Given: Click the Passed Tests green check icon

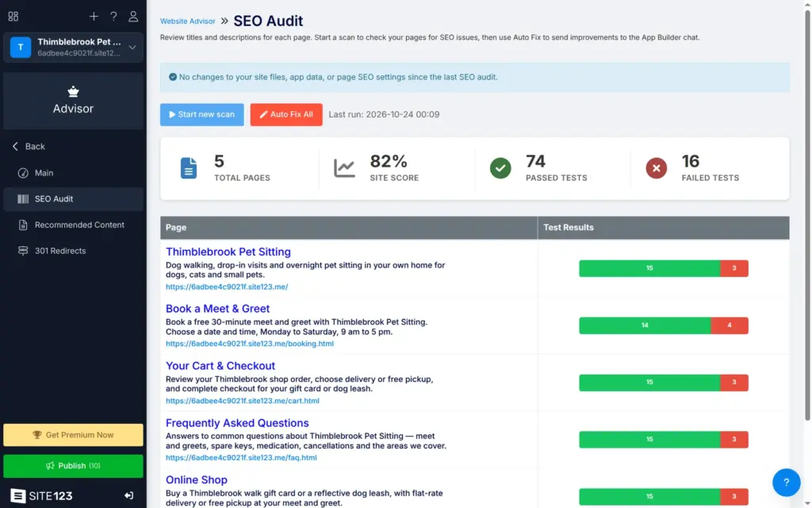Looking at the screenshot, I should click(x=500, y=168).
